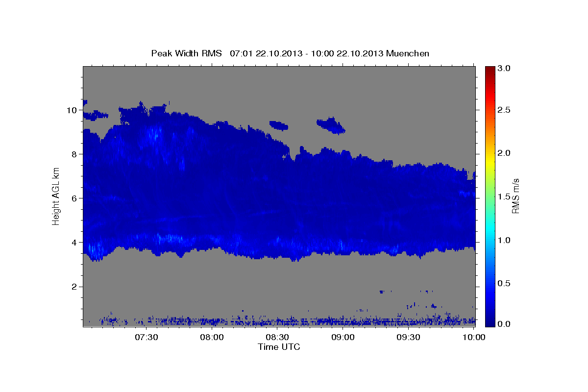Click the colorbar value 1.5
This screenshot has height=392, width=588.
505,196
